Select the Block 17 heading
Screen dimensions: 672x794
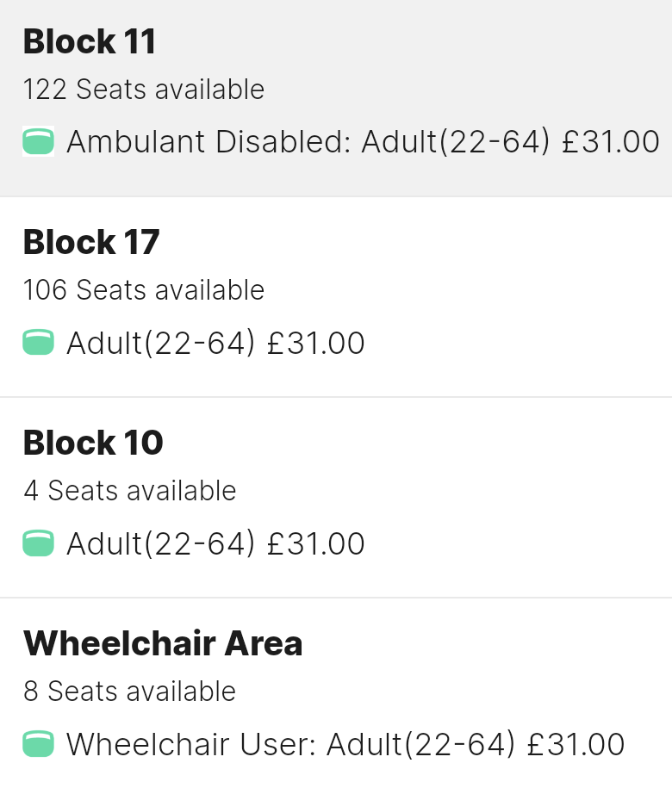[x=91, y=242]
